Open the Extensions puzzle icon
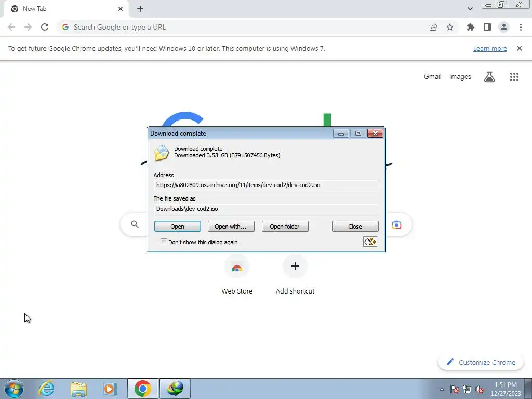 [x=471, y=27]
